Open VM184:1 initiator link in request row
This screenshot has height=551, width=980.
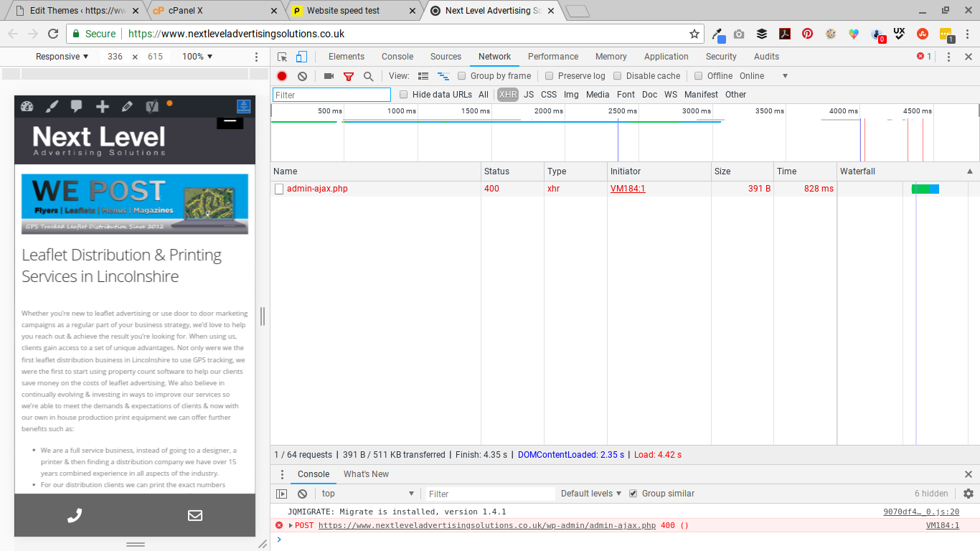coord(628,189)
